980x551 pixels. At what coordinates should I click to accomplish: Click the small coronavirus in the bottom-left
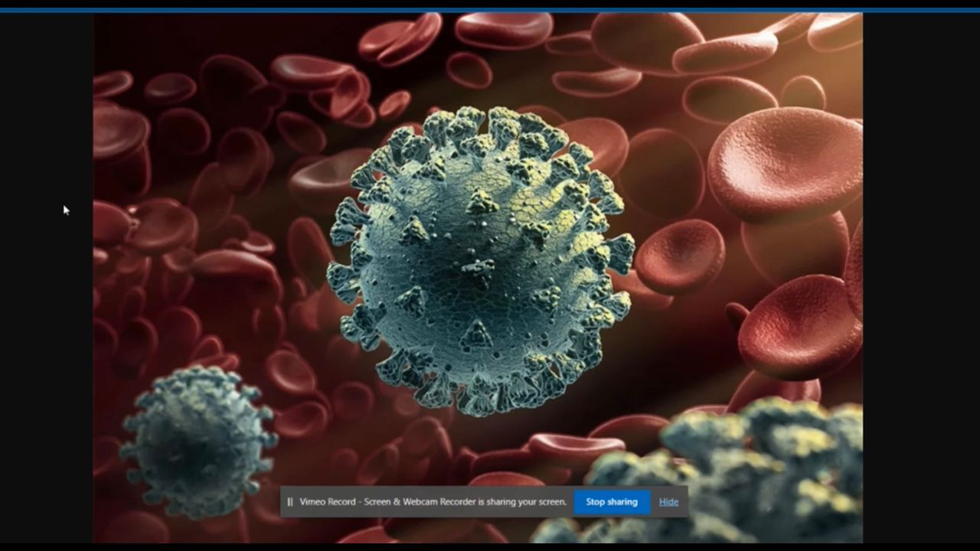198,440
